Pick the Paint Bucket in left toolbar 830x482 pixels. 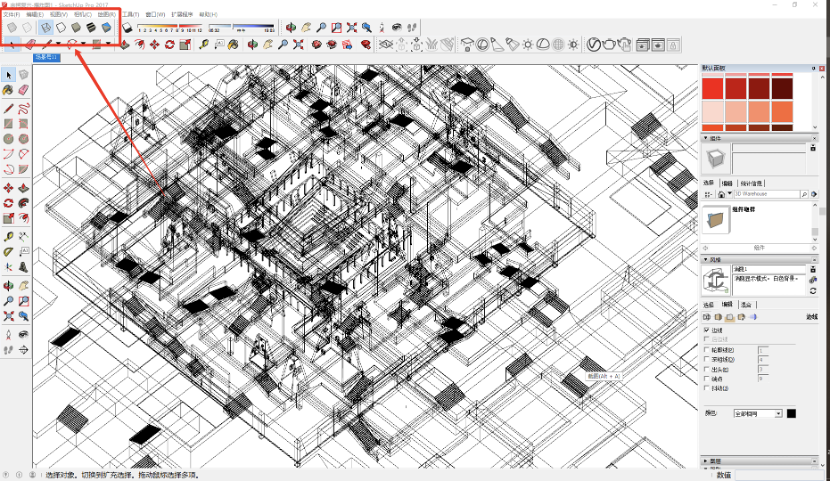8,90
